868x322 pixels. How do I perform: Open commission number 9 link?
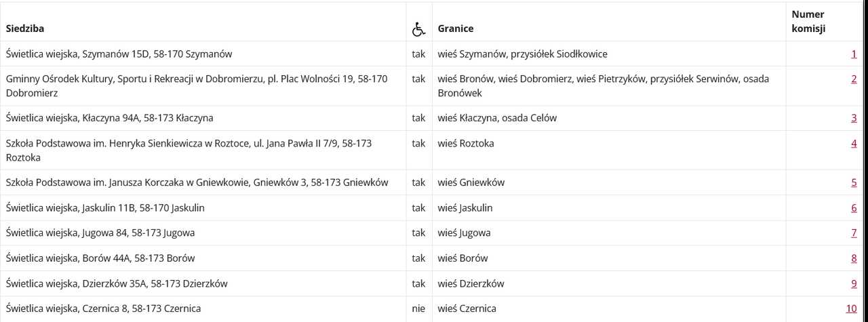(854, 283)
